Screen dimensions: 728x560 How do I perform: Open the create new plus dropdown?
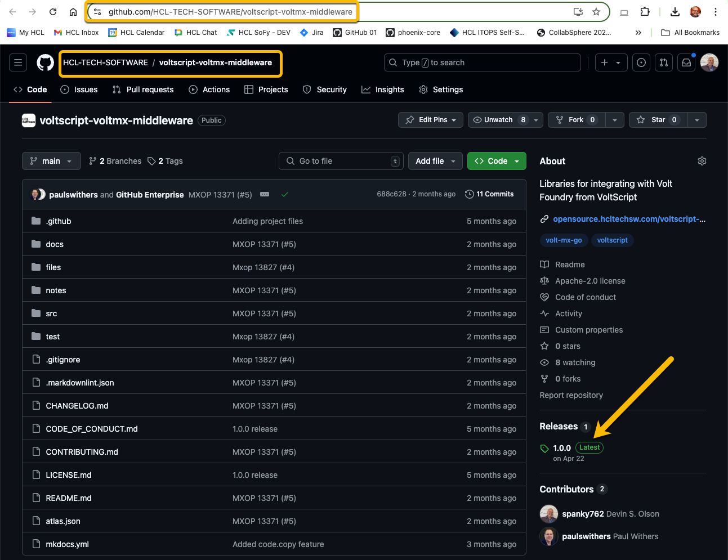coord(611,62)
